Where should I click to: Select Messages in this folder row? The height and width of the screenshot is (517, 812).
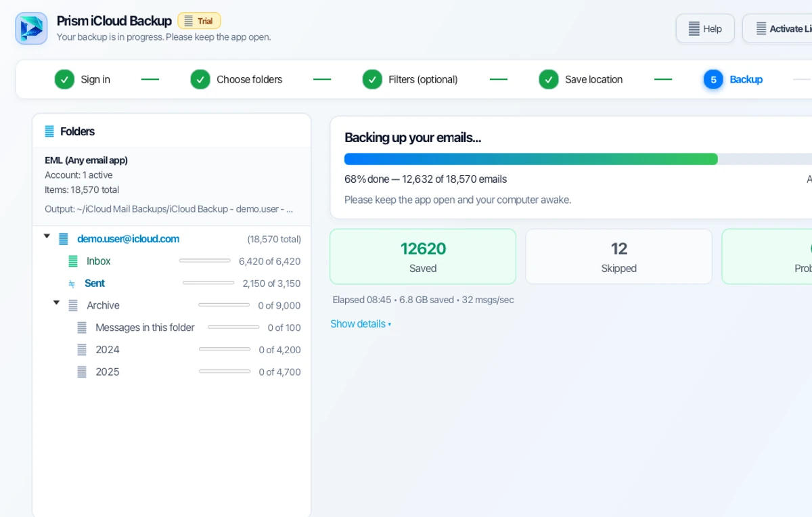(x=145, y=328)
